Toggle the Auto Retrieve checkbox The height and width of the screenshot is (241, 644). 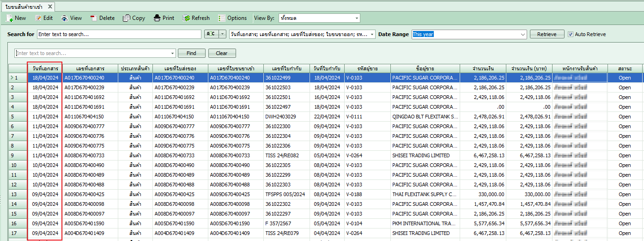click(571, 34)
